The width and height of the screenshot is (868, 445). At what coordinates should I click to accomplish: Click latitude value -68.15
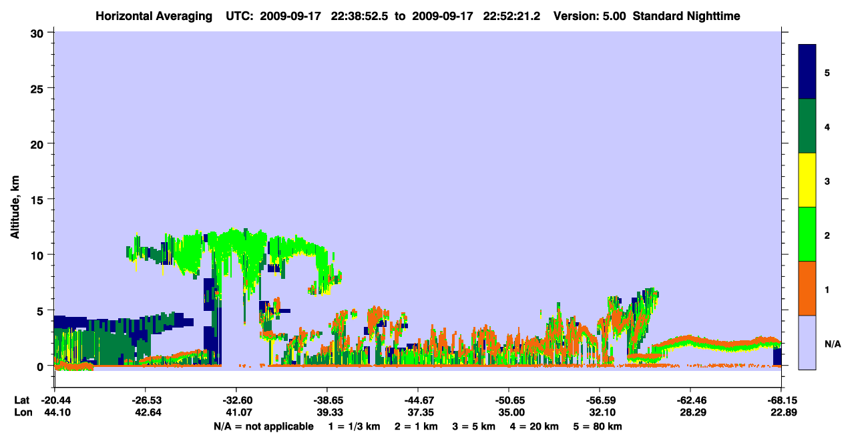781,400
